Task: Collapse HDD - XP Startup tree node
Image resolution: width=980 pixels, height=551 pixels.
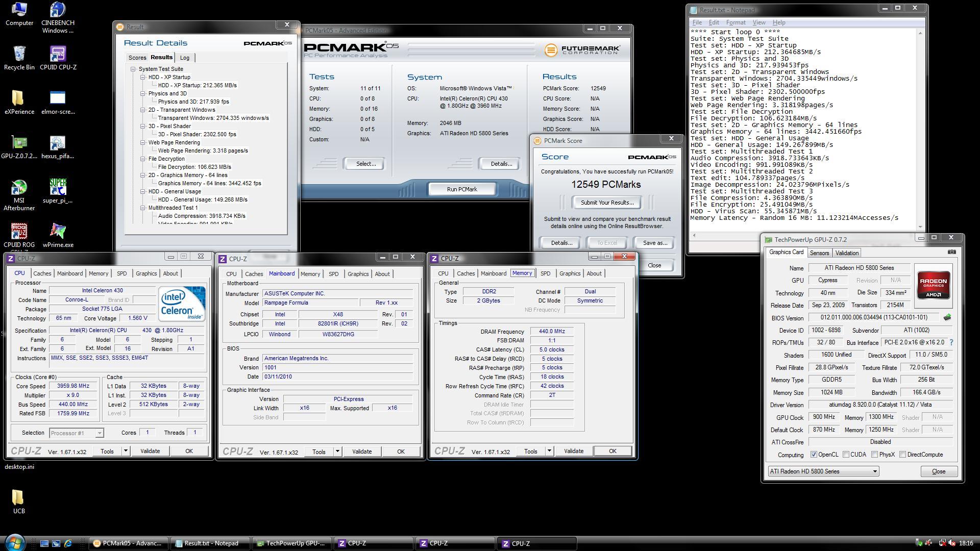Action: pyautogui.click(x=143, y=77)
